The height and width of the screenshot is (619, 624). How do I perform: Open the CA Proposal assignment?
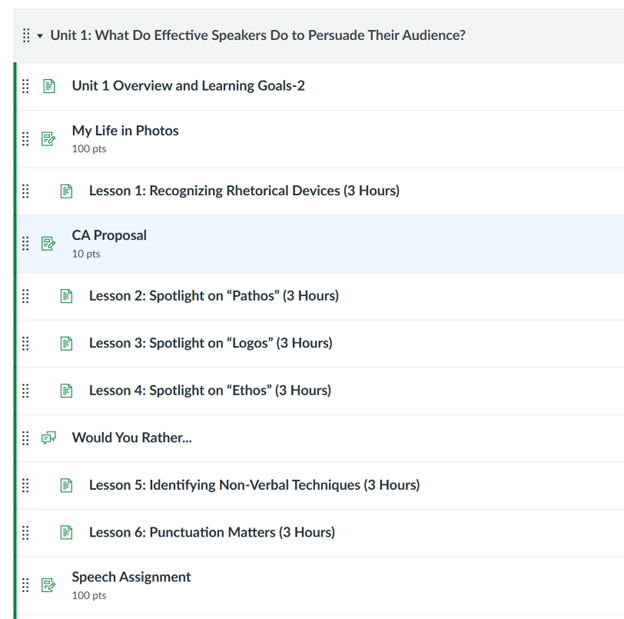(x=109, y=236)
